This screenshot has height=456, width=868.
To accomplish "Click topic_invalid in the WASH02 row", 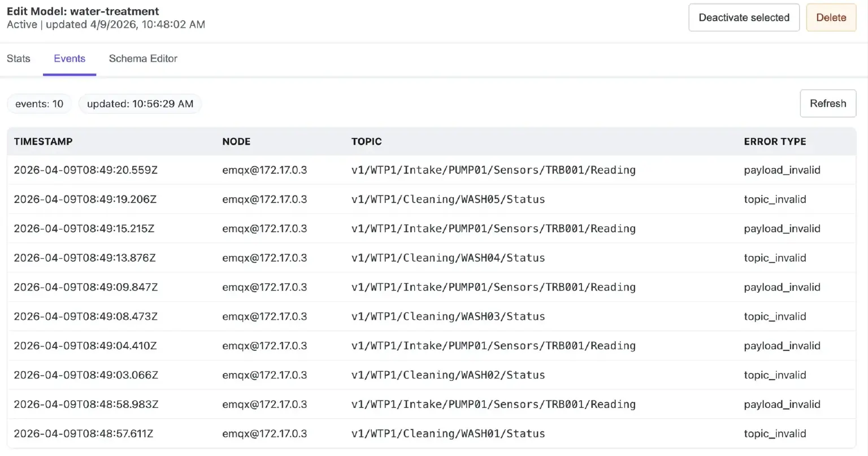I will coord(775,375).
